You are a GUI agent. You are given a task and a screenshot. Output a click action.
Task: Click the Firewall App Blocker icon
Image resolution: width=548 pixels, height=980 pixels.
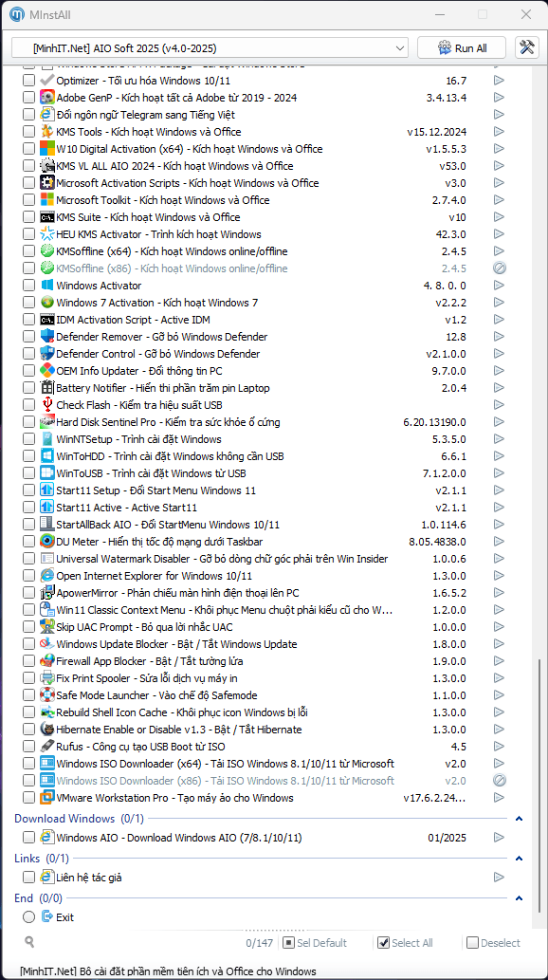[46, 661]
